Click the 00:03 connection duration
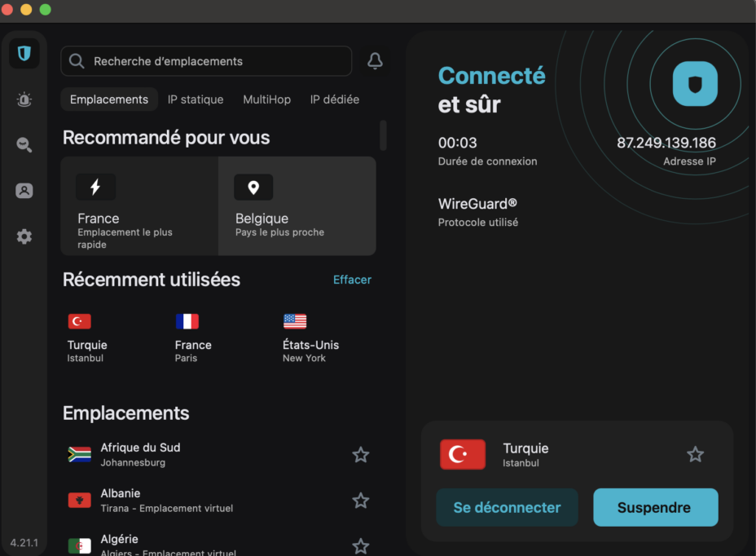 click(458, 143)
